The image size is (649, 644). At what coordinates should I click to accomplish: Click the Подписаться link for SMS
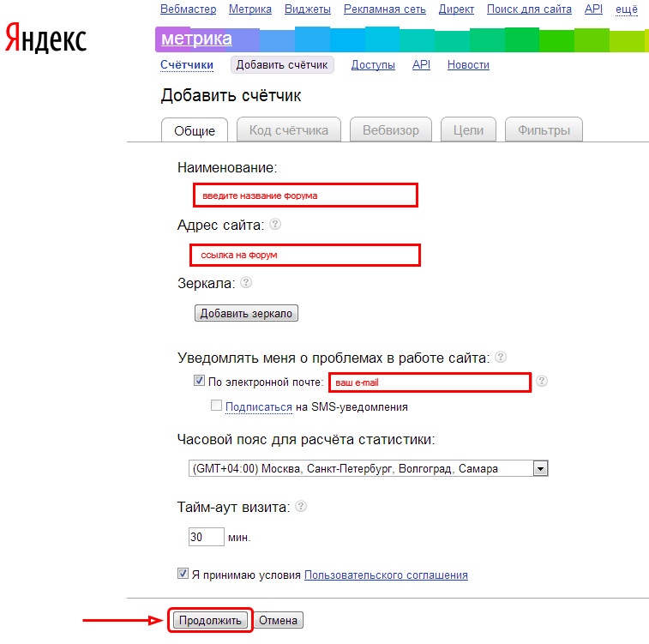click(259, 406)
